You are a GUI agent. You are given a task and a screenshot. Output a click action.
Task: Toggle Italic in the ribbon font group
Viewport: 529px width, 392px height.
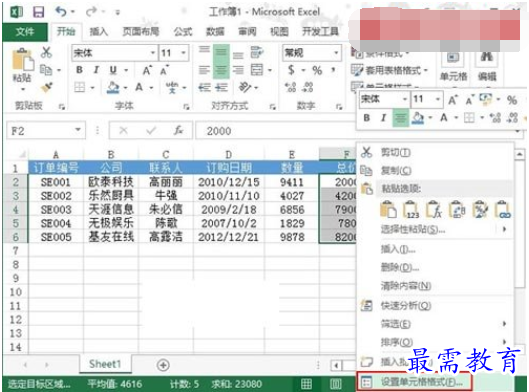coord(96,70)
